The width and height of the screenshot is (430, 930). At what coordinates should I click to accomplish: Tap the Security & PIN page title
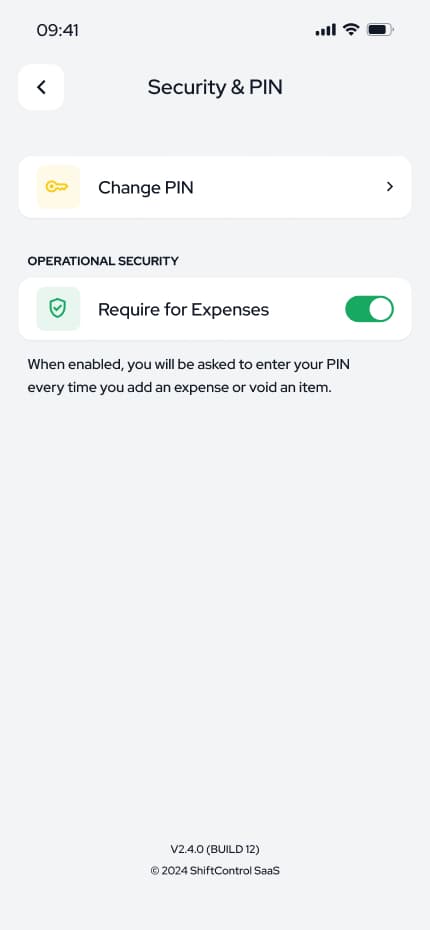pos(215,87)
